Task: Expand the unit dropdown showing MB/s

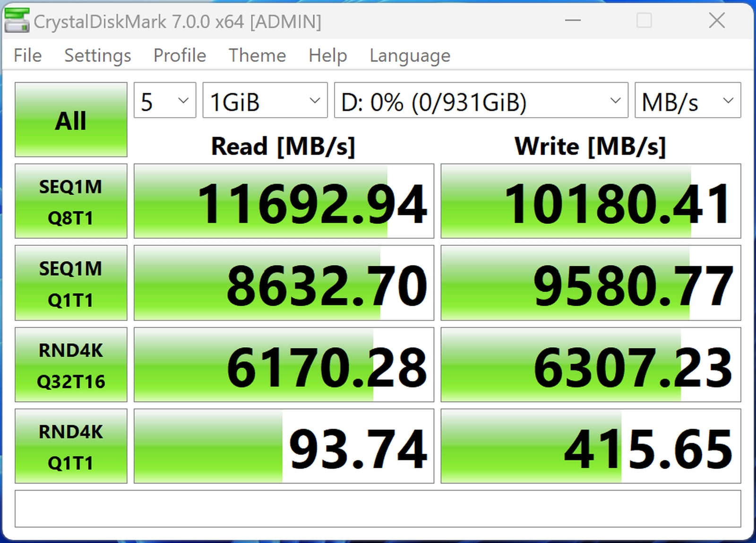Action: coord(688,100)
